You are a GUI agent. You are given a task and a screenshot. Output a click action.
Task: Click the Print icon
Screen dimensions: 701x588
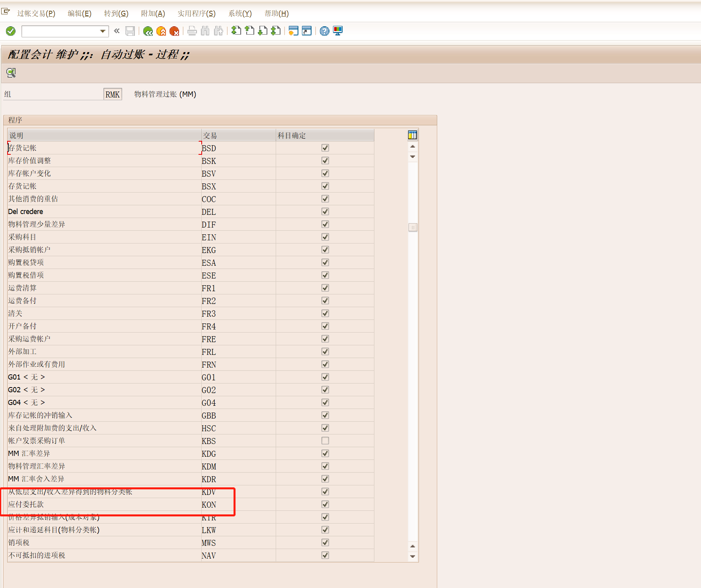pos(192,31)
